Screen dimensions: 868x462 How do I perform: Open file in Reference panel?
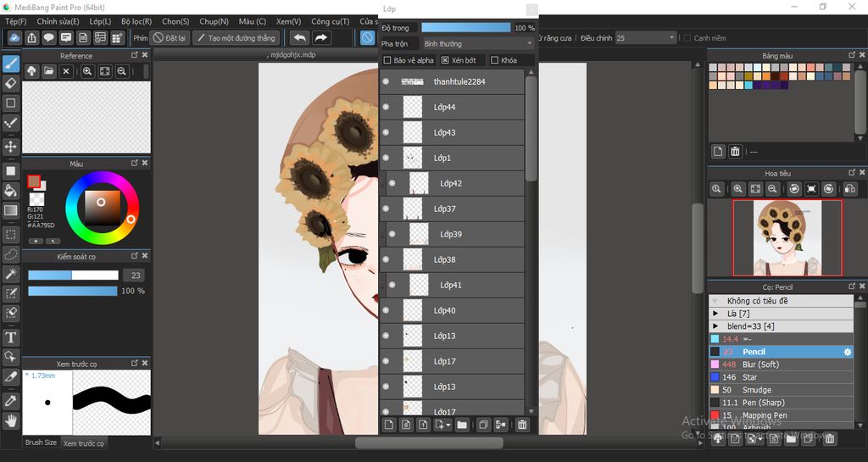[x=48, y=71]
